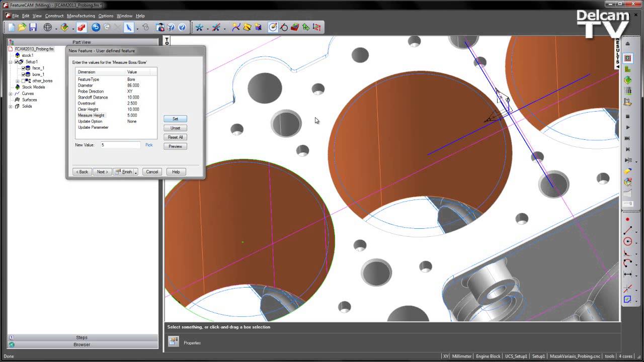The image size is (644, 362).
Task: Open file with the folder icon
Action: point(22,27)
